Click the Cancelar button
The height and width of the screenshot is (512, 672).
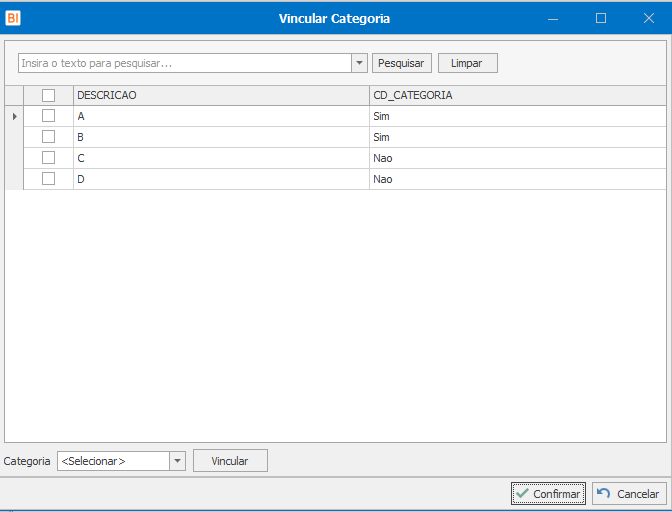[629, 494]
